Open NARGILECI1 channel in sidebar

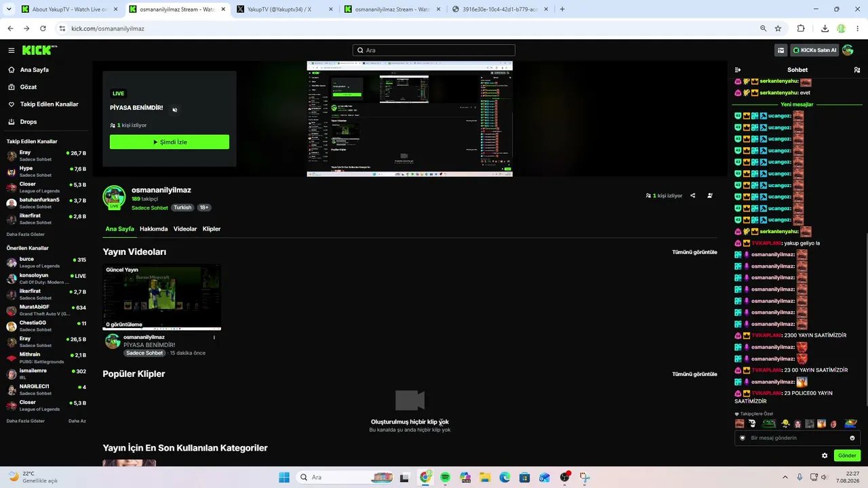[x=46, y=389]
